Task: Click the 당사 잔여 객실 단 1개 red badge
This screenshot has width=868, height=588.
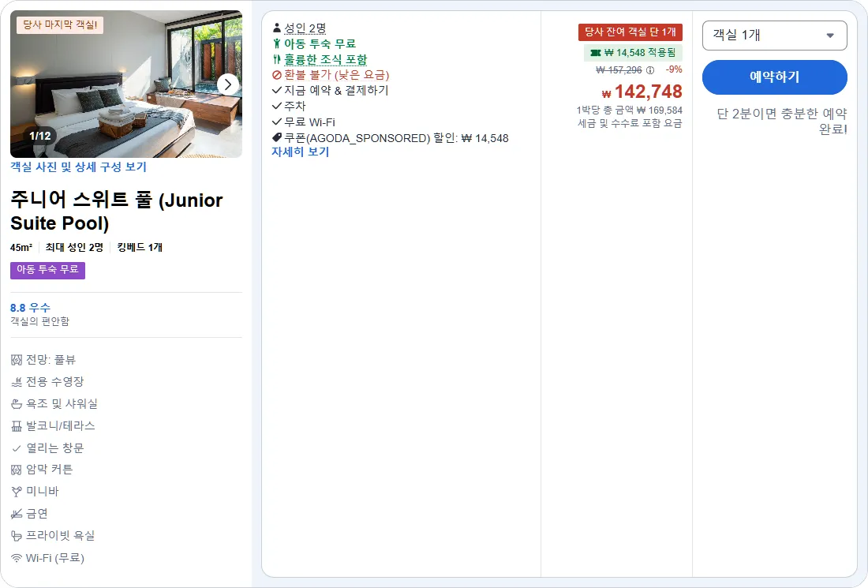Action: point(630,32)
